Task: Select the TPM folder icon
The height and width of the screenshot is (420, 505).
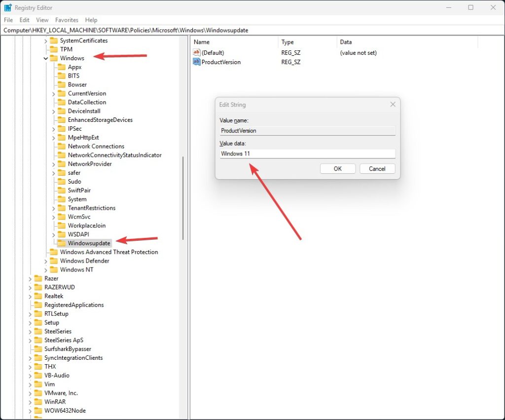Action: pos(54,49)
